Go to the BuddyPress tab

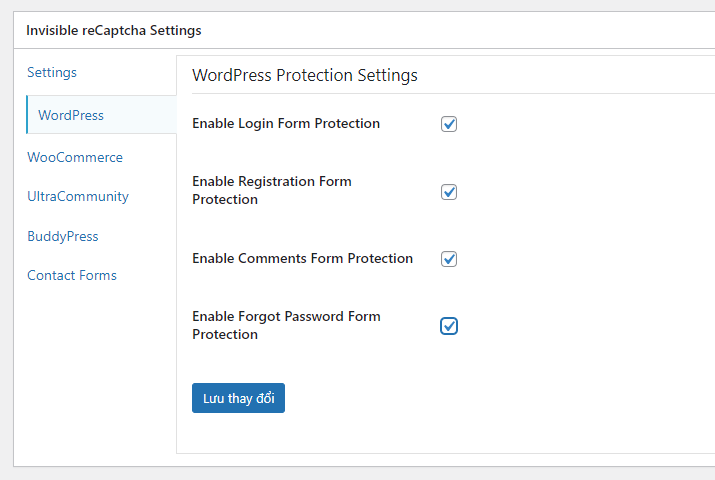(x=62, y=236)
